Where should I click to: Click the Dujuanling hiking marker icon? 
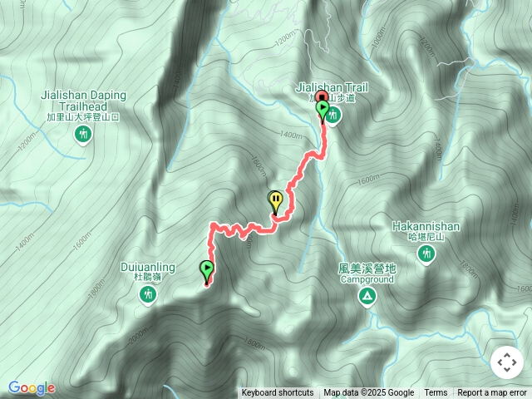pyautogui.click(x=148, y=294)
